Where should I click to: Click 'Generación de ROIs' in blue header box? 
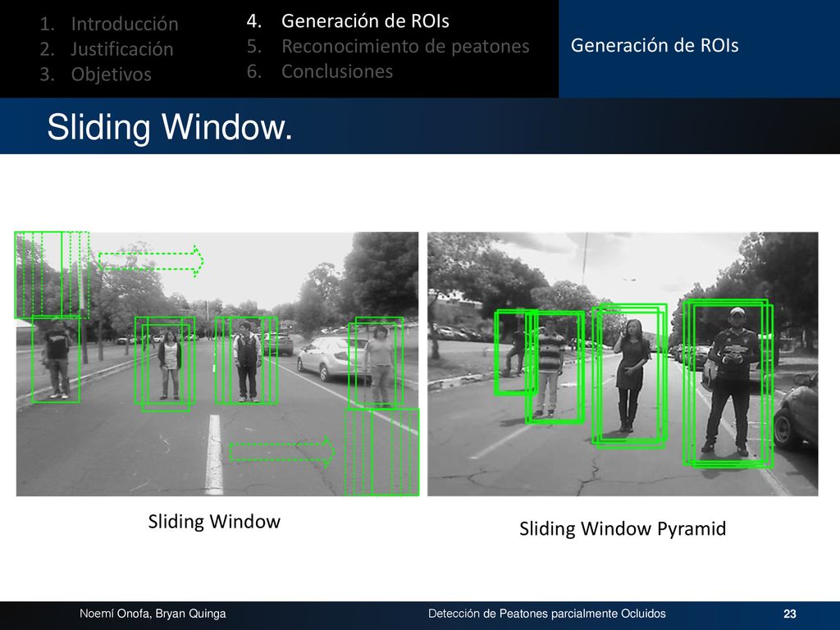pos(655,45)
